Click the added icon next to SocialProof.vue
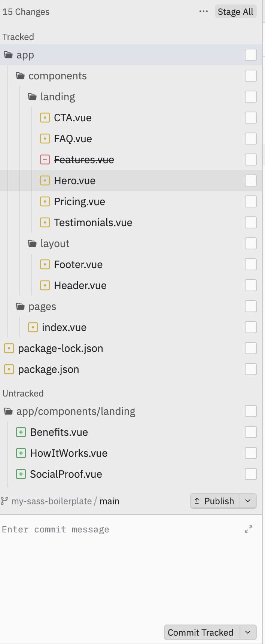This screenshot has height=644, width=265. click(21, 474)
